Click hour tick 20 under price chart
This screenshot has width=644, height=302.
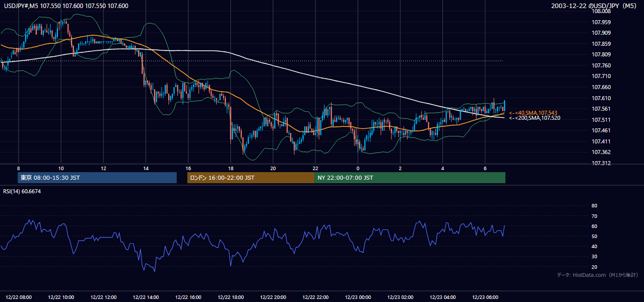coord(273,168)
